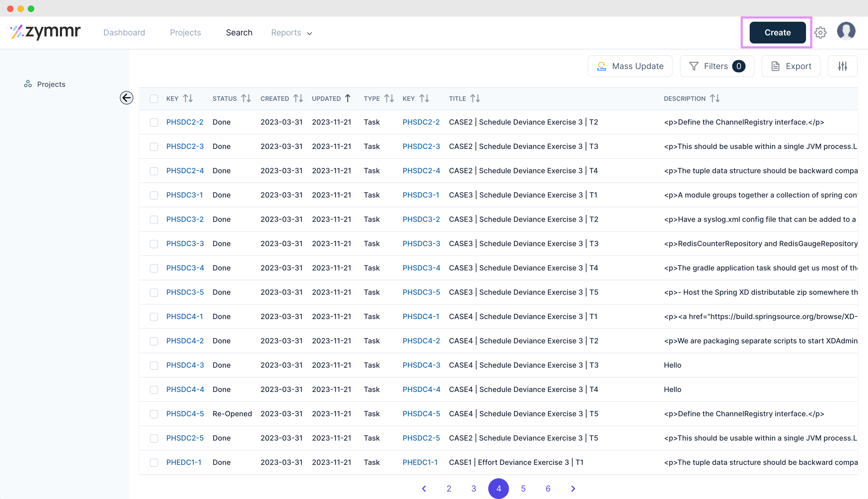Open PHSDC4-3 link in second key column

(x=421, y=365)
